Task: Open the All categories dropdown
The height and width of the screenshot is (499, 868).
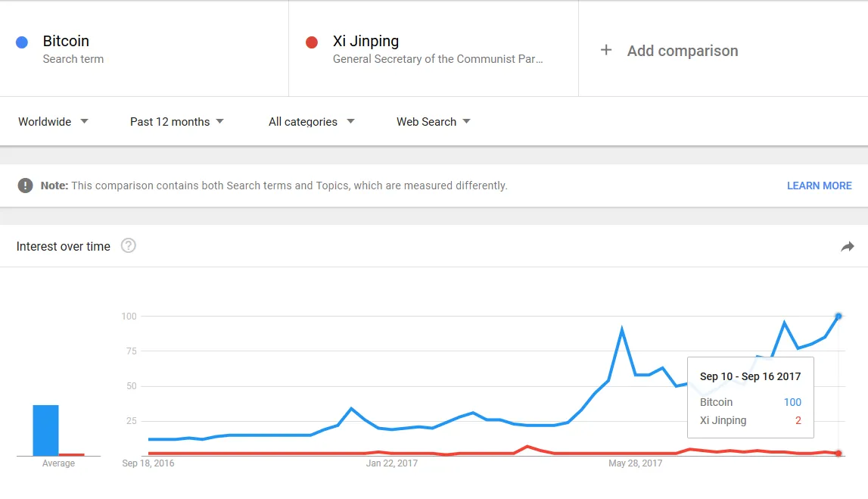Action: (311, 121)
